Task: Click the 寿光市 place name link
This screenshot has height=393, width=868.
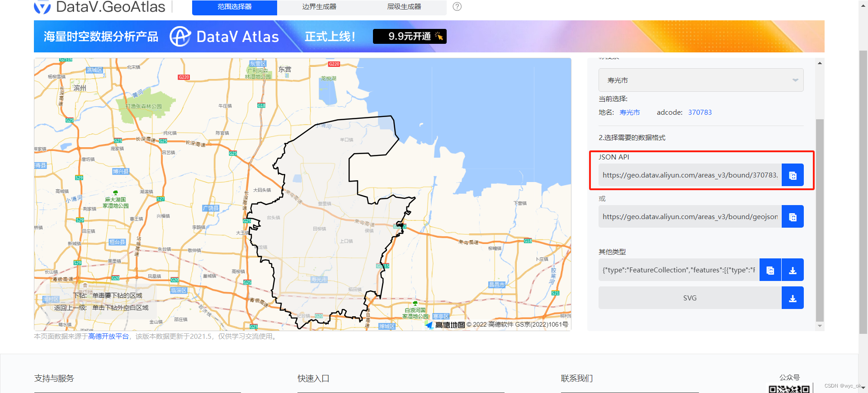Action: [629, 112]
